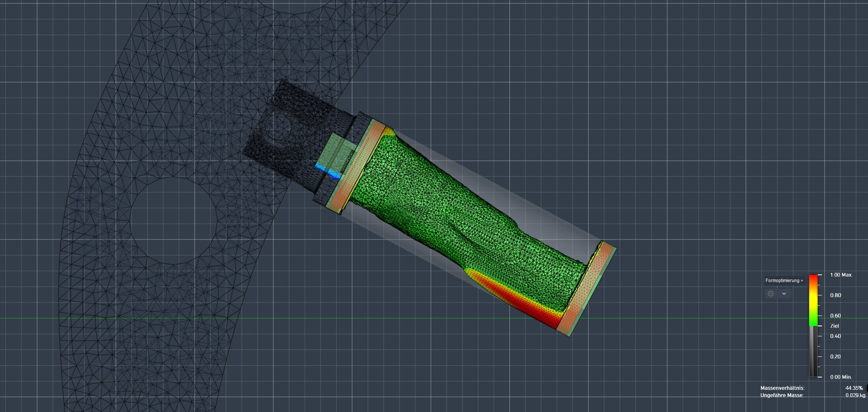Click the 1.00 Max. legend value
The height and width of the screenshot is (412, 868).
pyautogui.click(x=841, y=275)
